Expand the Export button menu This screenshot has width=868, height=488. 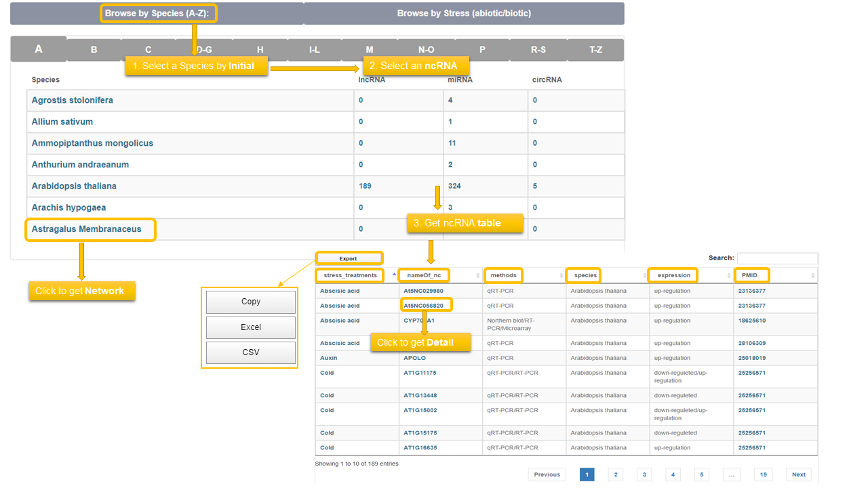coord(349,258)
